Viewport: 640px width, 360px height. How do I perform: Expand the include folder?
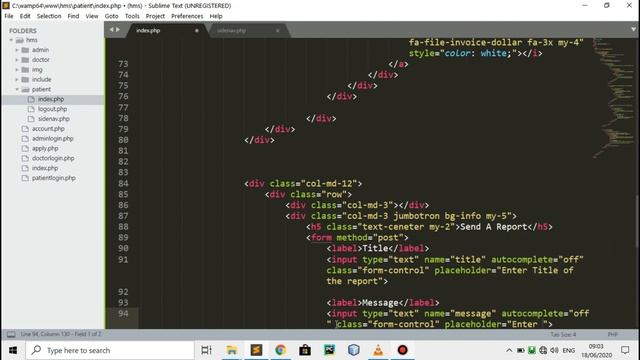17,80
